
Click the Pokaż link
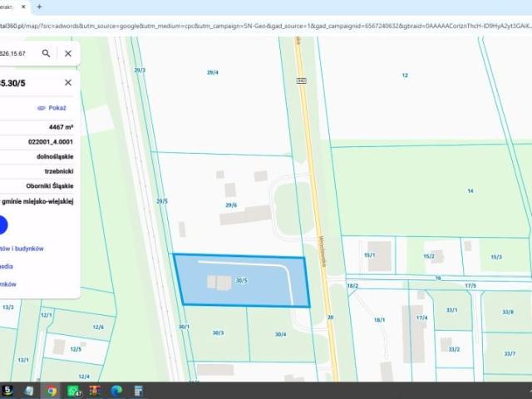click(x=52, y=108)
